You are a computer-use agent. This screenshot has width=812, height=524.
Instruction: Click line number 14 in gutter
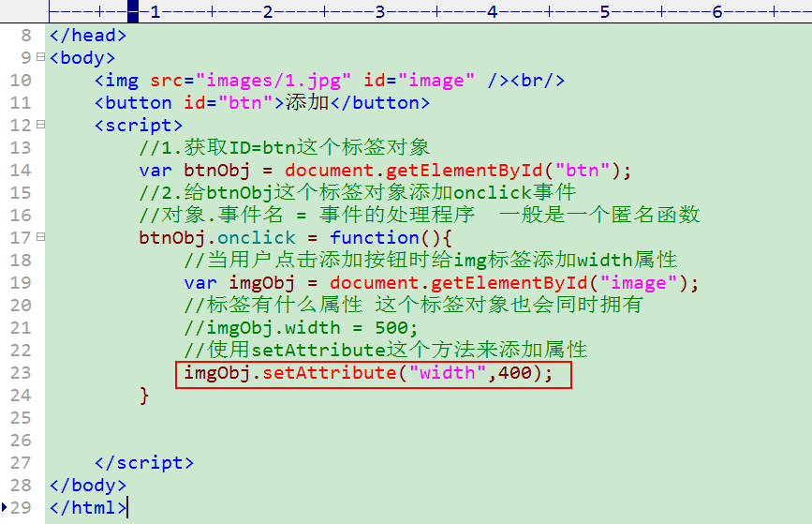[x=21, y=171]
